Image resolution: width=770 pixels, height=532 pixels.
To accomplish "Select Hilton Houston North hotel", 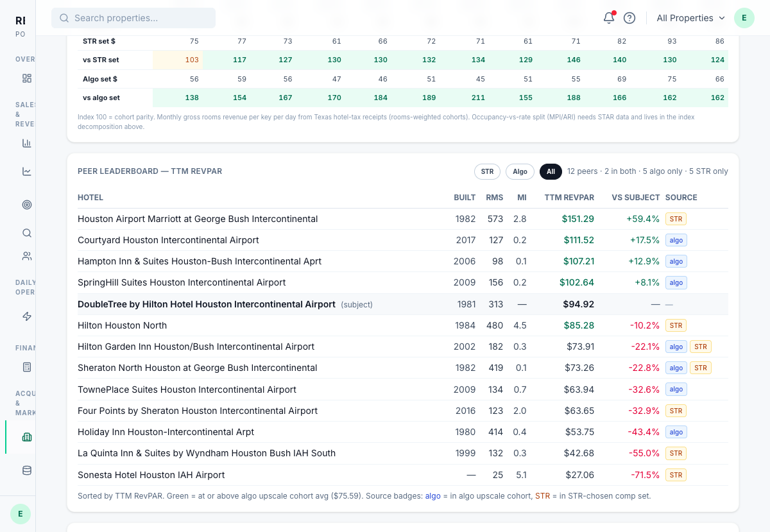I will 122,325.
